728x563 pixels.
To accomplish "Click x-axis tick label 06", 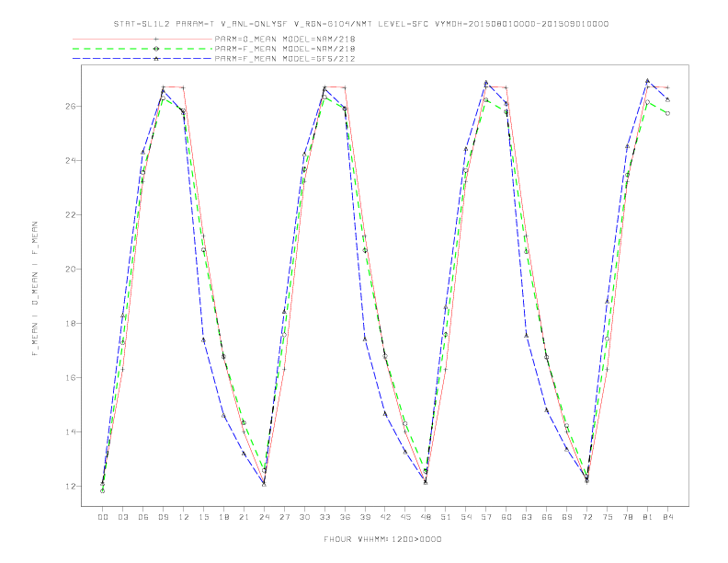I will coord(143,517).
